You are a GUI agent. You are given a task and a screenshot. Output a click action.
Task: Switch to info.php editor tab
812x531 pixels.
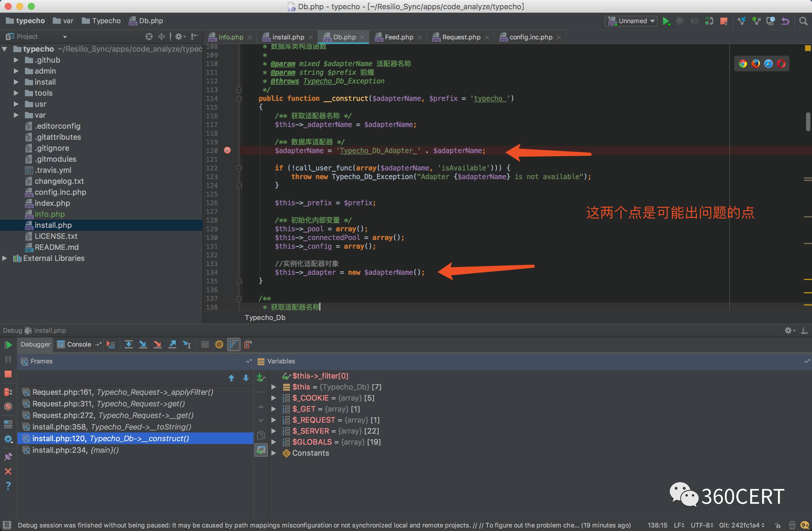point(230,37)
